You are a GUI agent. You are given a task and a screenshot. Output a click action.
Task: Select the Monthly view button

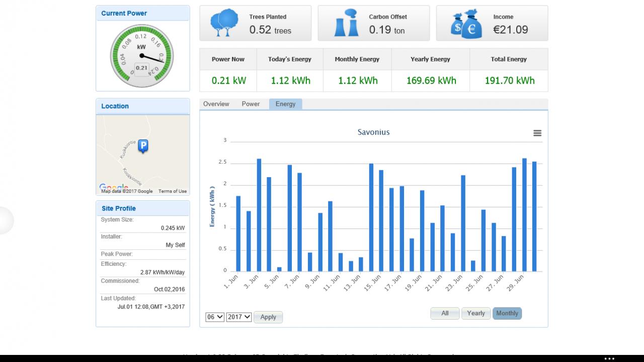pos(507,313)
